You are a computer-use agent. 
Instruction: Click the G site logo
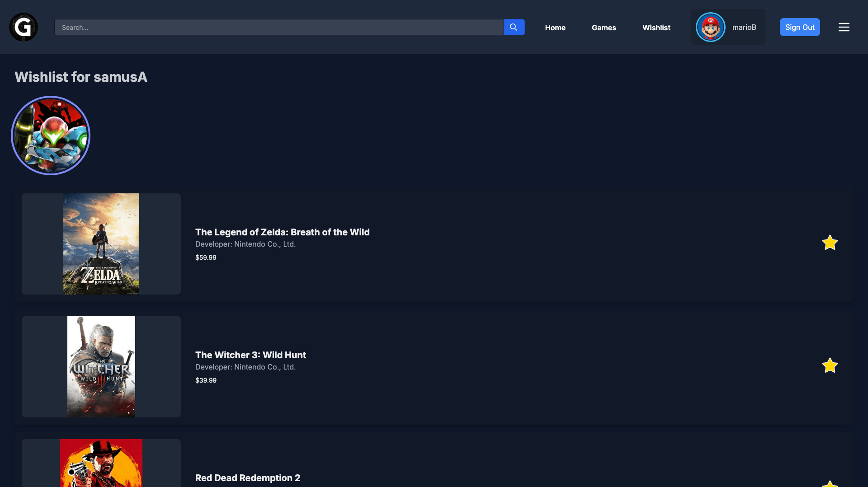[23, 27]
